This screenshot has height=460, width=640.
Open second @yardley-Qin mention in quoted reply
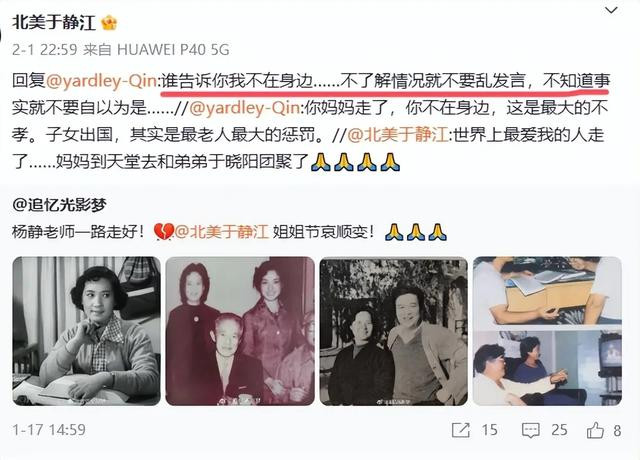coord(244,108)
